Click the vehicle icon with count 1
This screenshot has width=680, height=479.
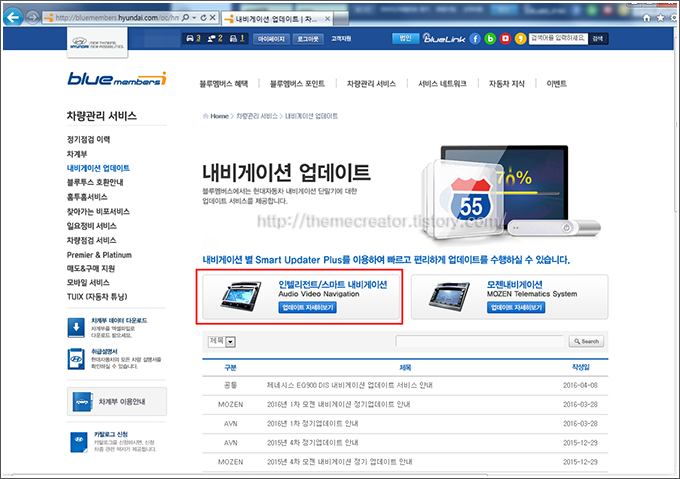point(237,39)
